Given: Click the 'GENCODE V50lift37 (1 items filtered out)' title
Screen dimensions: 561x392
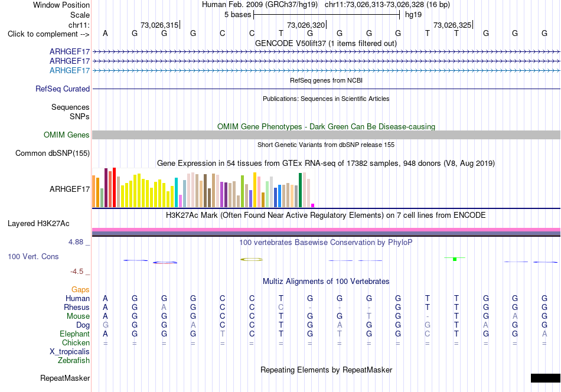Looking at the screenshot, I should [x=326, y=43].
